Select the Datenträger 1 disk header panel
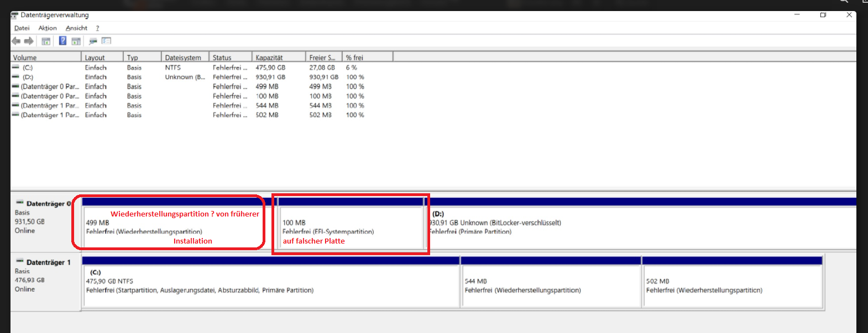The height and width of the screenshot is (333, 868). coord(46,282)
